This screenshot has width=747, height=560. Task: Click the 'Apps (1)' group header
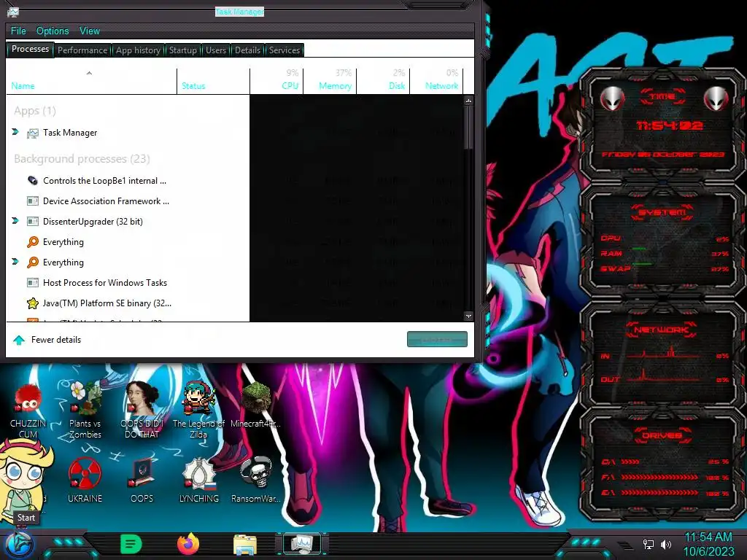pos(35,111)
